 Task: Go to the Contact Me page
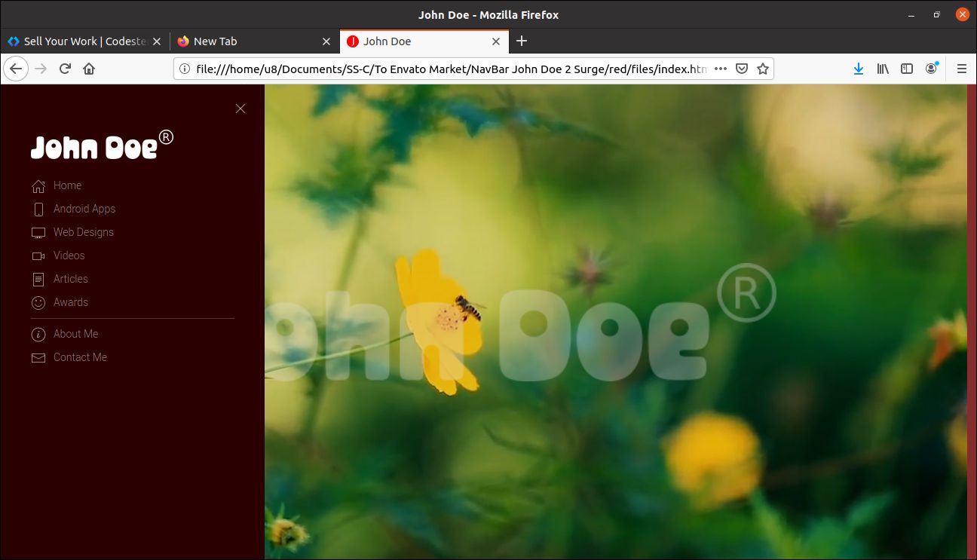pyautogui.click(x=80, y=357)
